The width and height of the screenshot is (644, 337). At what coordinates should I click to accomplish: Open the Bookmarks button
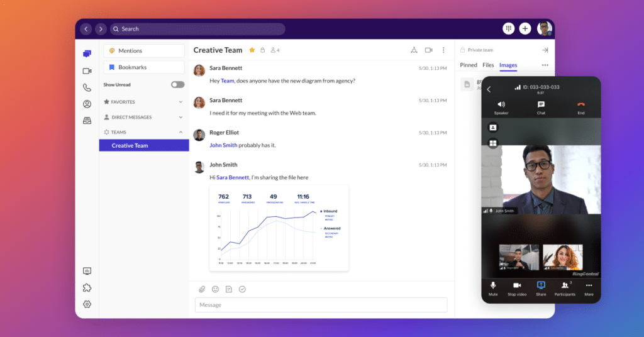tap(144, 67)
